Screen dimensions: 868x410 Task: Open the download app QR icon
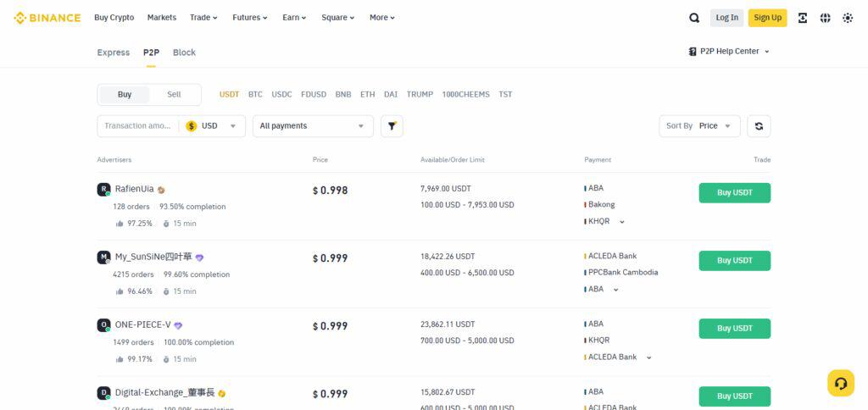tap(802, 18)
